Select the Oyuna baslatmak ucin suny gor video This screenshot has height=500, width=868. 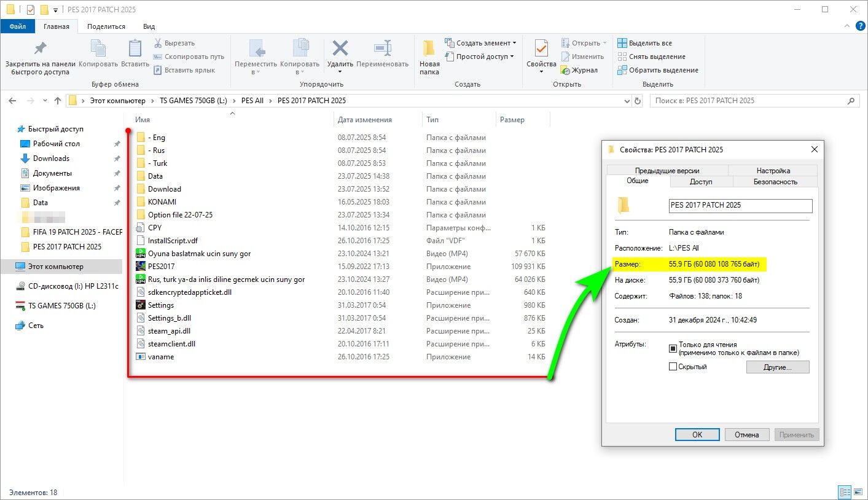pyautogui.click(x=199, y=254)
